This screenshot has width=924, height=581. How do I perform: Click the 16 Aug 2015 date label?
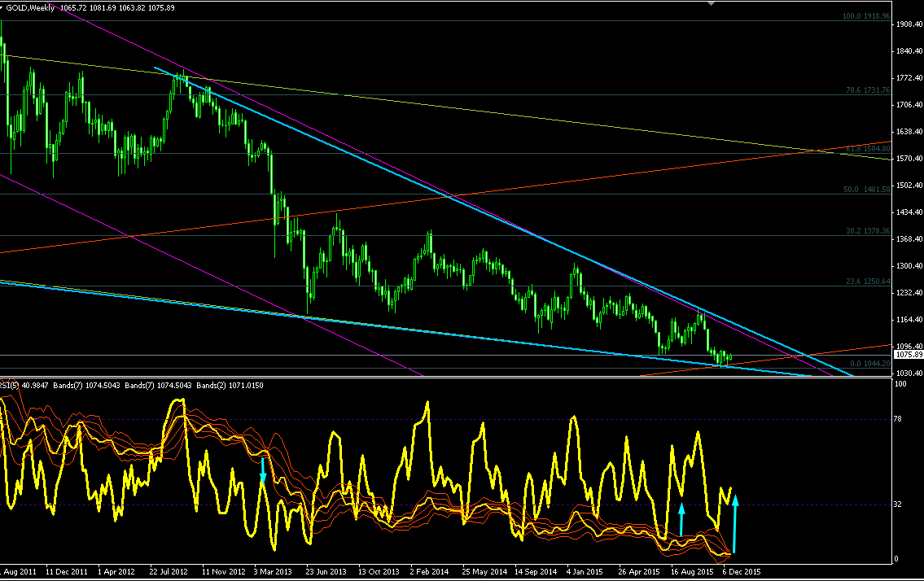point(693,571)
